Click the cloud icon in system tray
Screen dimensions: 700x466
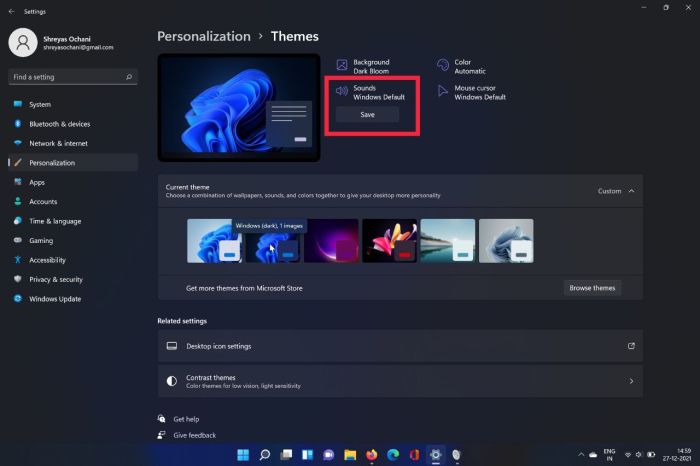pos(593,455)
